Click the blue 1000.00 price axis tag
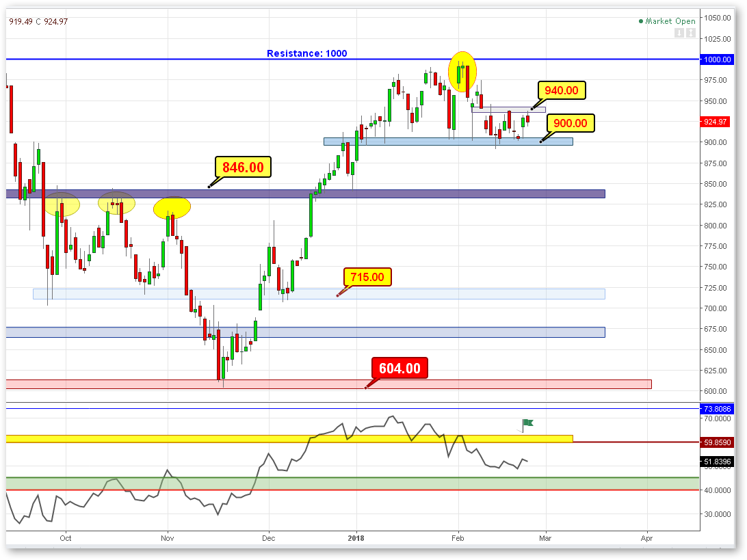The image size is (747, 560). click(718, 59)
